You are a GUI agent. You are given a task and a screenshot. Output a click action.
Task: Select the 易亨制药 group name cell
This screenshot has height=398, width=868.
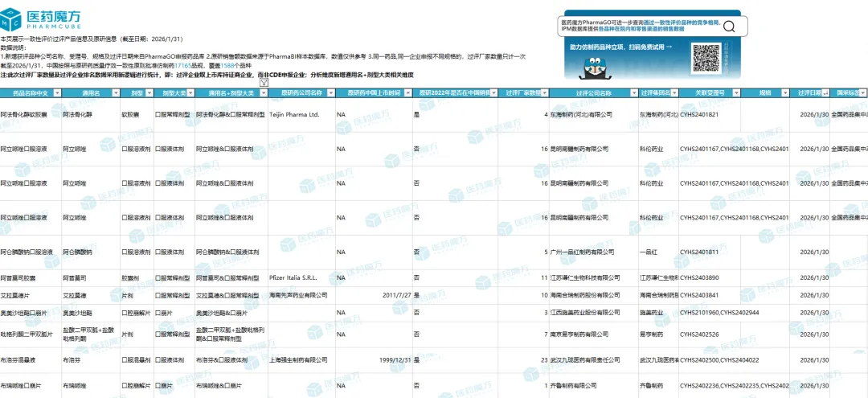[x=658, y=334]
